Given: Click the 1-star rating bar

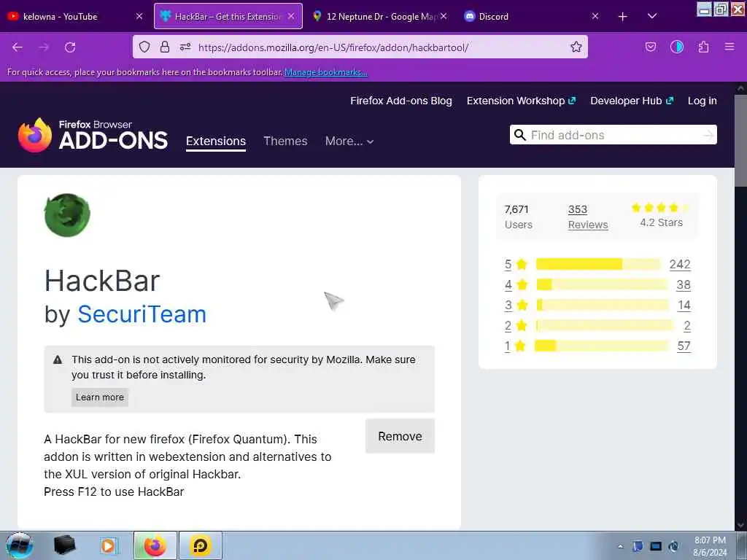Looking at the screenshot, I should [x=602, y=346].
